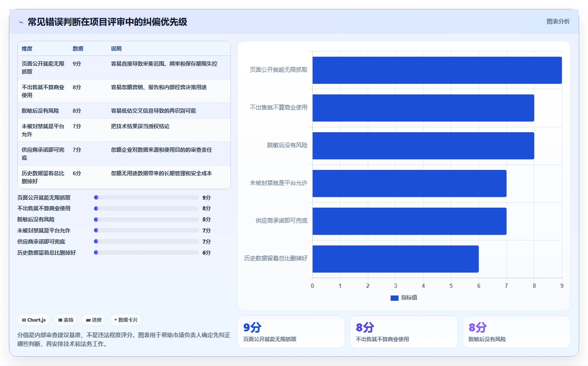Click the description 忽略企业对数据来源和使用目的的审查责任

point(161,150)
